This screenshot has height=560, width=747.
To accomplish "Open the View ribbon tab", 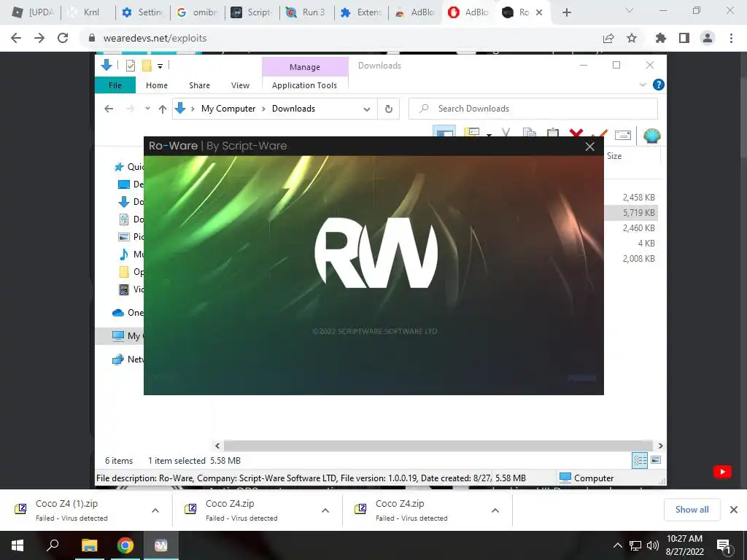I will pyautogui.click(x=240, y=85).
